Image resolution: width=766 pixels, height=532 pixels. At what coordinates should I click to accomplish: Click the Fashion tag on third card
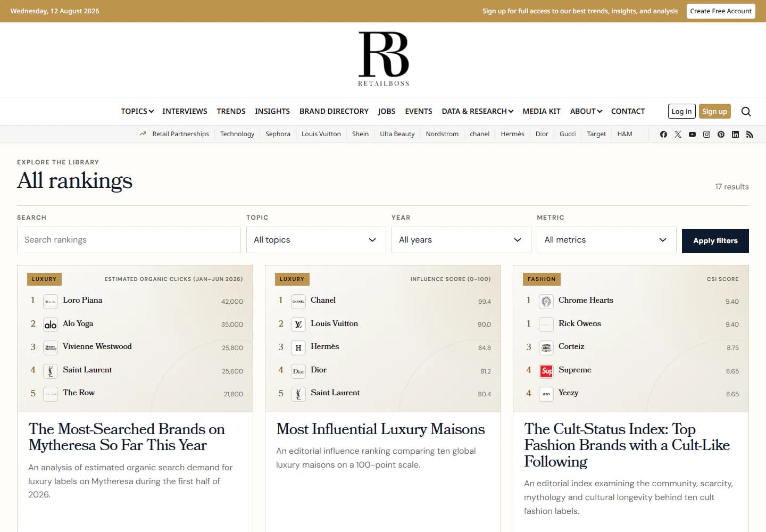542,279
